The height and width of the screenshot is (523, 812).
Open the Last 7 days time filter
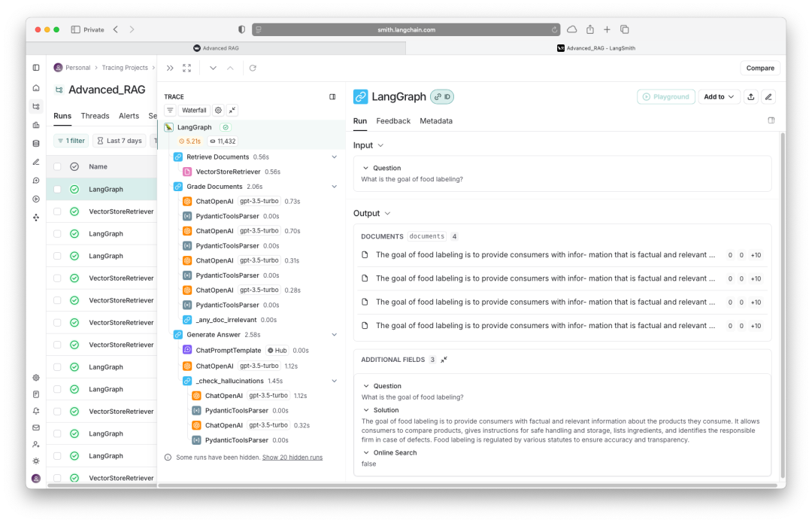click(119, 141)
